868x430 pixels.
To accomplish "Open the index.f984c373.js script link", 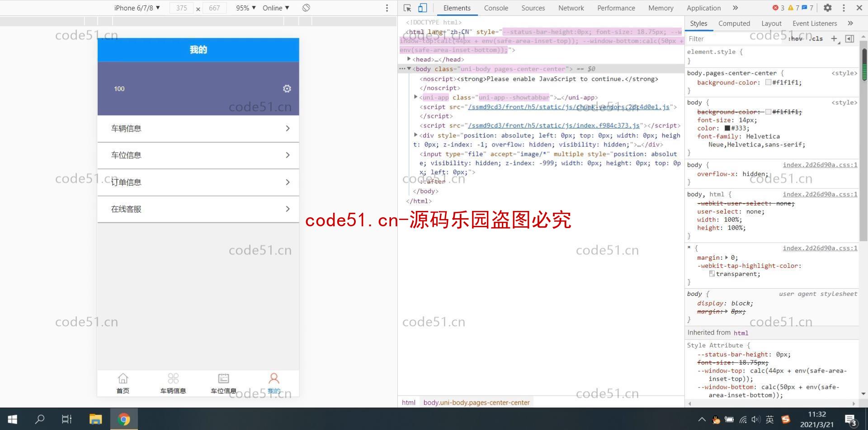I will pos(554,126).
